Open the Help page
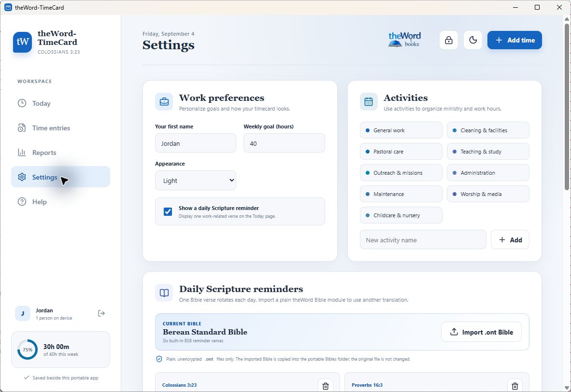Screen dimensions: 571x392 (x=60, y=202)
